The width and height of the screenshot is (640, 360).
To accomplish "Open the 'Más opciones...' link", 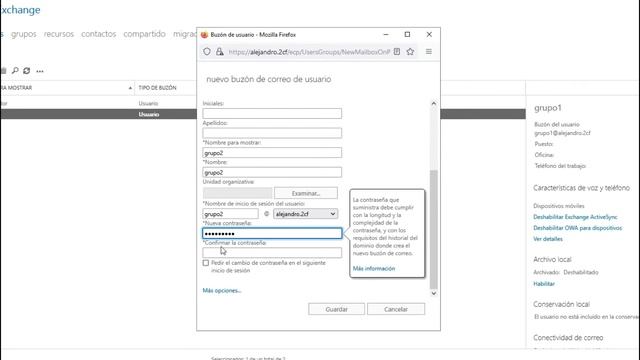I will click(x=222, y=291).
